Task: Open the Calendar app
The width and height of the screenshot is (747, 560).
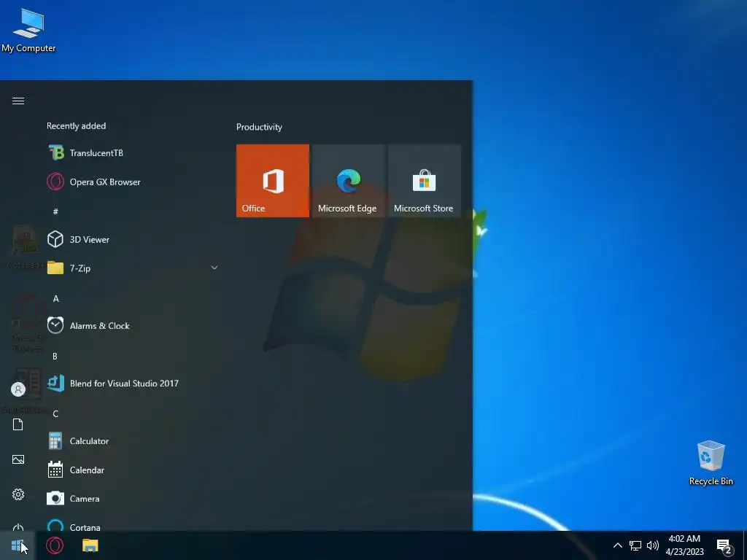Action: click(131, 470)
